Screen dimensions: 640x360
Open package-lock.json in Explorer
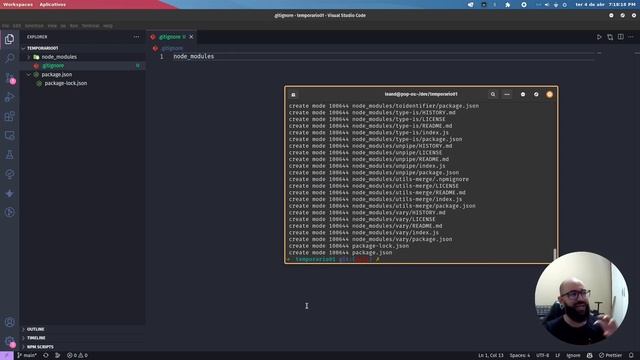82,83
